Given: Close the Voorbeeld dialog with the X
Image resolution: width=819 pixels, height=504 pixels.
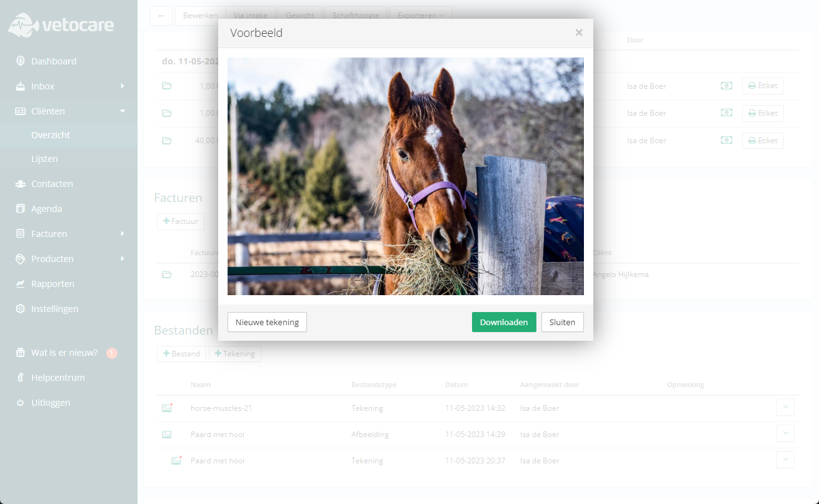Looking at the screenshot, I should point(579,33).
